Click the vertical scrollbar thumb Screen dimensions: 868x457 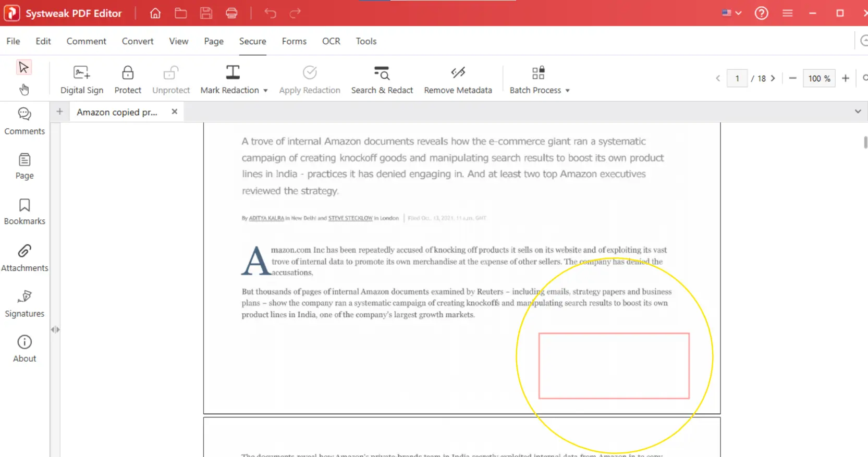point(865,142)
